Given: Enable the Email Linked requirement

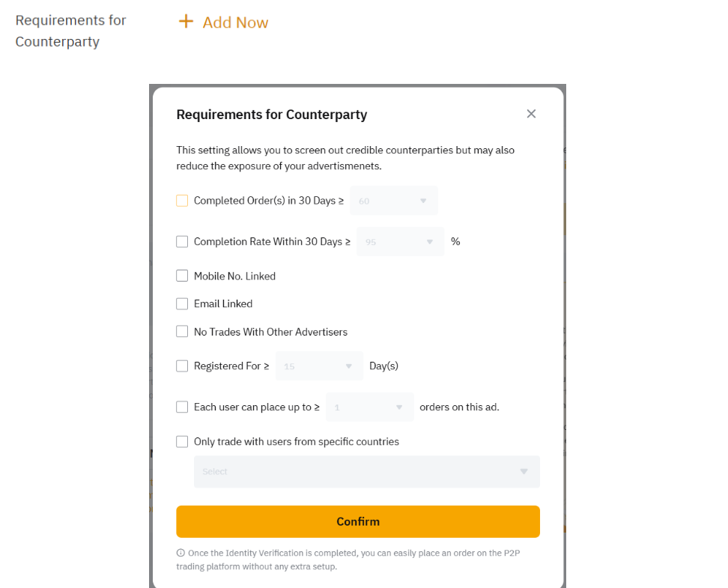Looking at the screenshot, I should pos(182,303).
